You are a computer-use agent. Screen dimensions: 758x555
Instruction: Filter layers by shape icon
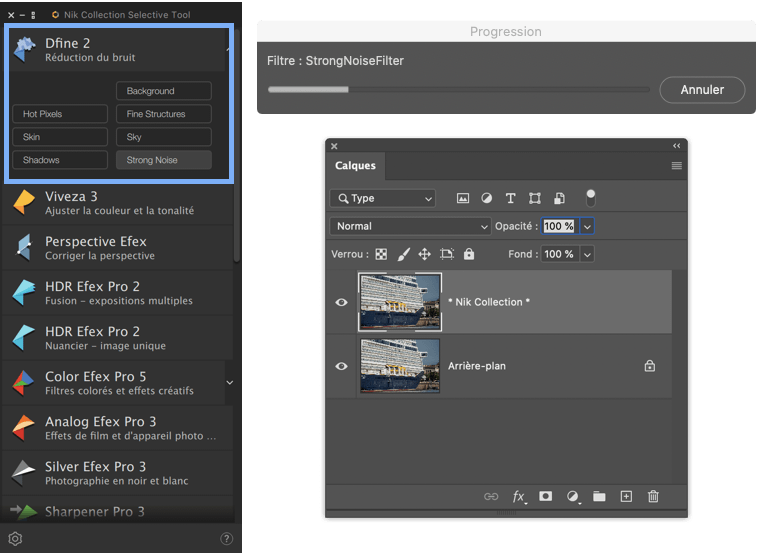535,198
